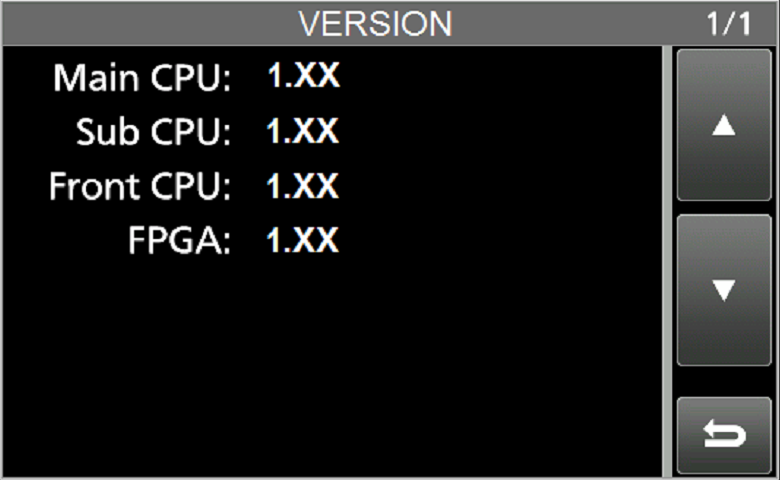This screenshot has height=480, width=780.
Task: Click the 1/1 page indicator
Action: 727,23
